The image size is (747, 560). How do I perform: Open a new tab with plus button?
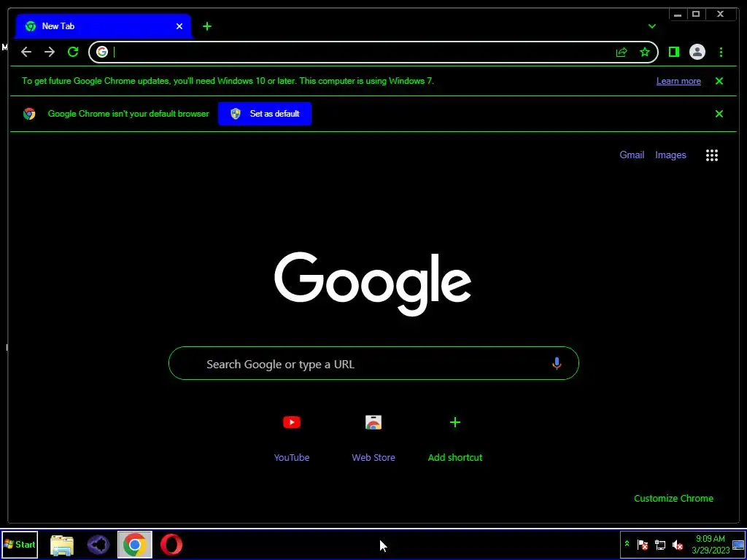[x=206, y=26]
